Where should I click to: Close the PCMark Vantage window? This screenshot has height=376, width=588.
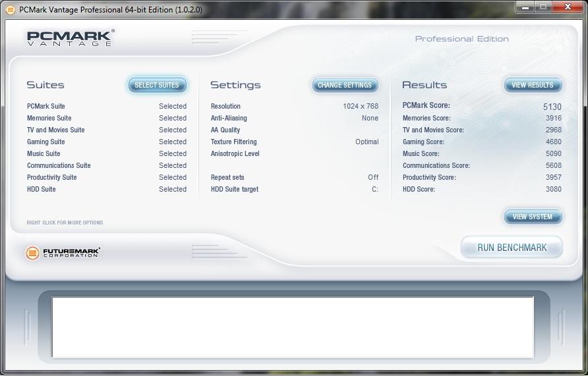click(x=568, y=7)
